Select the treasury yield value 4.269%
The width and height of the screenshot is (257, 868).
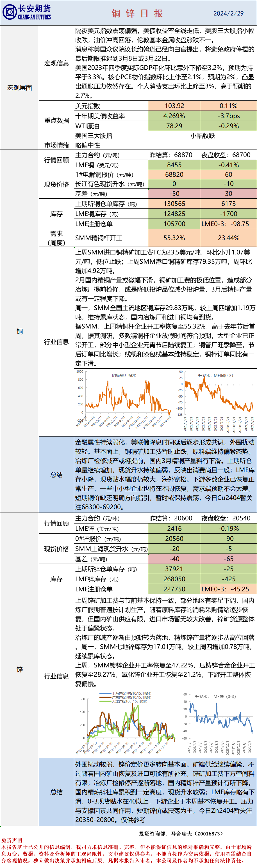[x=174, y=116]
